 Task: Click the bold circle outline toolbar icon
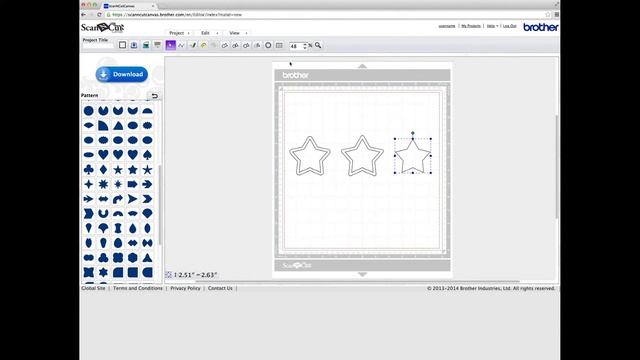click(x=268, y=45)
